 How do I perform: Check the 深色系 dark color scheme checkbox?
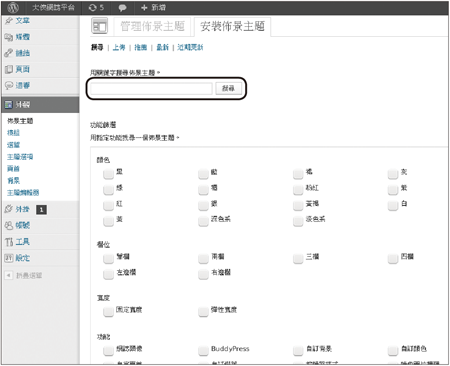pos(203,221)
